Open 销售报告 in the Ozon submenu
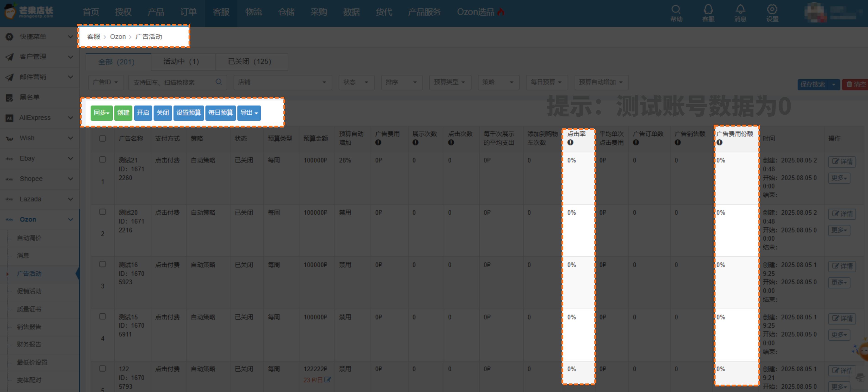 [29, 327]
